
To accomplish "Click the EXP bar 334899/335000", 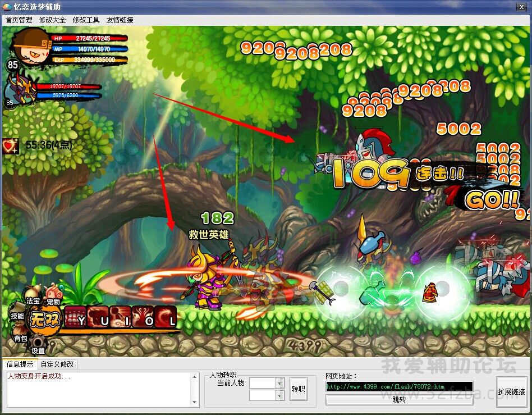I will tap(90, 60).
